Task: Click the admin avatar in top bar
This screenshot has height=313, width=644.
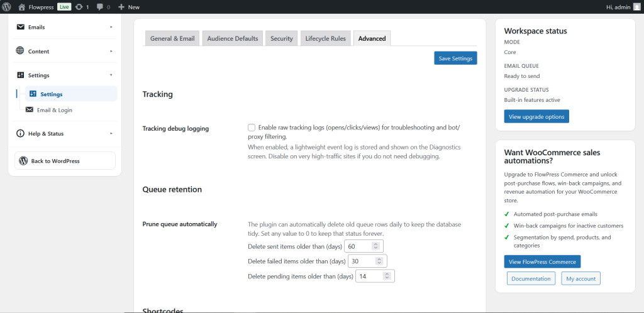Action: (x=636, y=6)
